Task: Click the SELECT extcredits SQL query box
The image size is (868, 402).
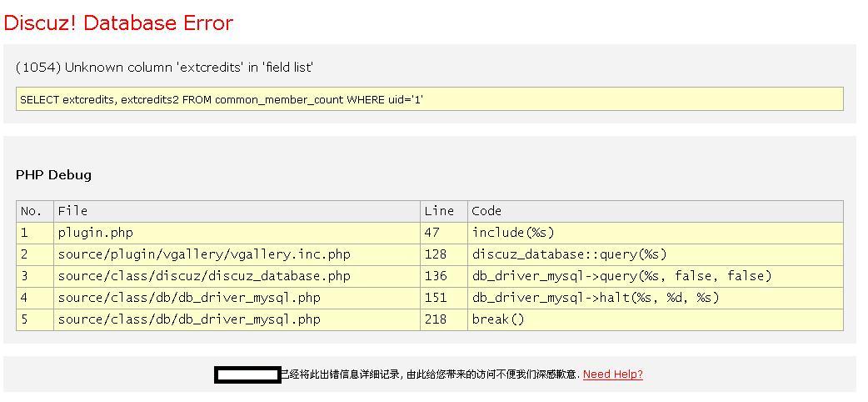Action: pos(430,99)
